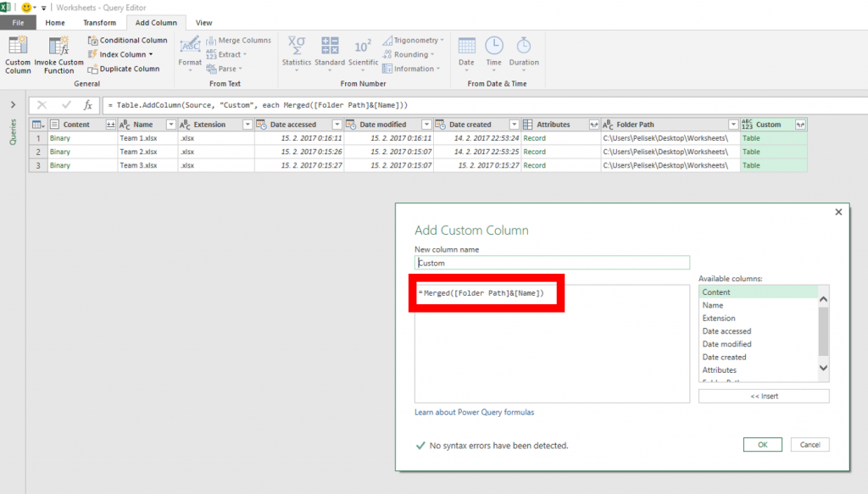Viewport: 868px width, 494px height.
Task: Open the Trigonometry menu
Action: pos(413,41)
